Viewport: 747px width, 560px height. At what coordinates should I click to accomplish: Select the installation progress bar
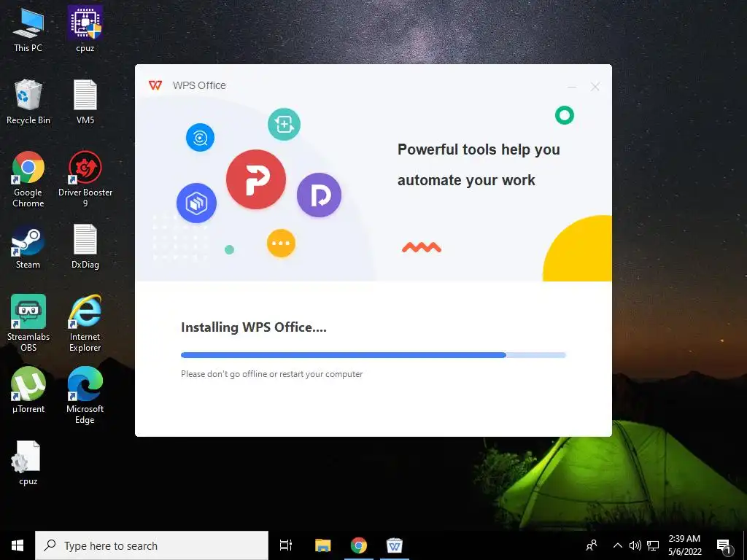pos(373,355)
